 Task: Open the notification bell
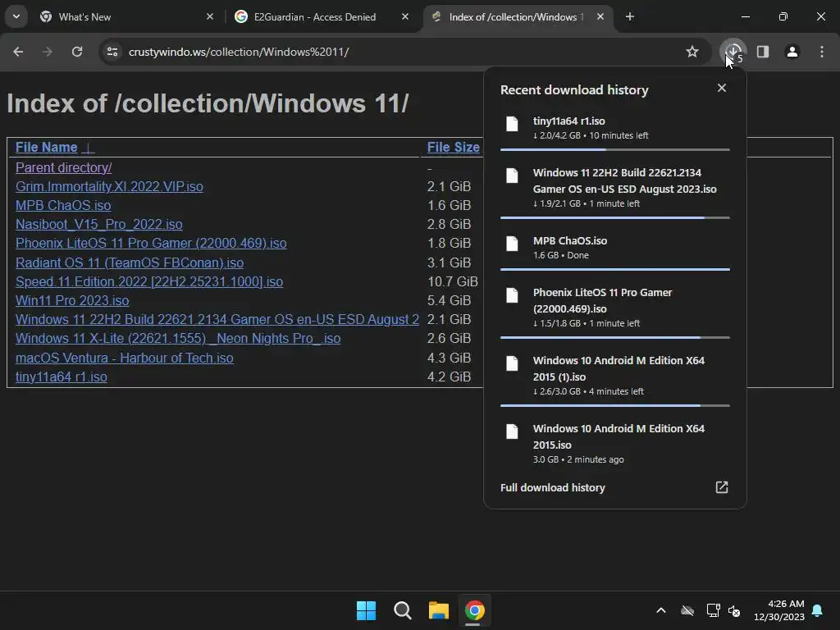[817, 610]
